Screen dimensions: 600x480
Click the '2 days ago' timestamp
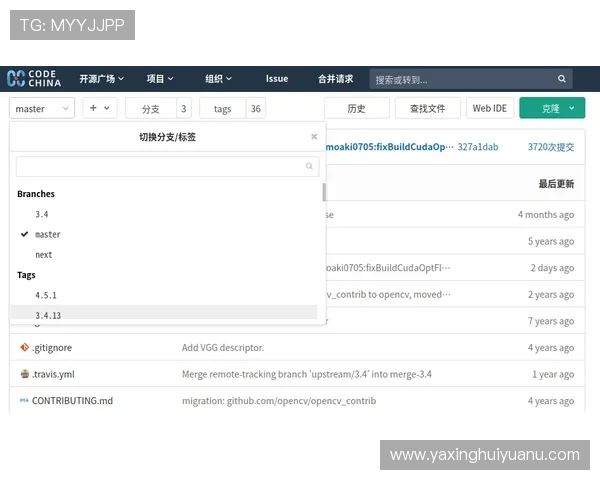552,268
